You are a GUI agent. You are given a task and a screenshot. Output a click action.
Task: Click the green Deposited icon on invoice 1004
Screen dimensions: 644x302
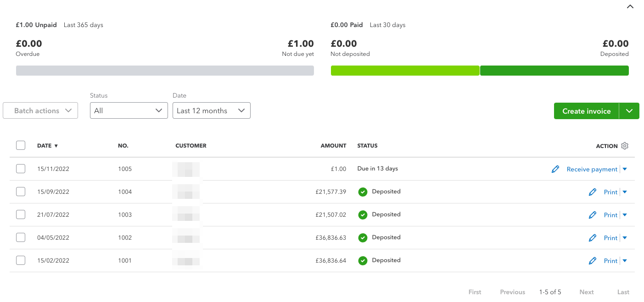click(363, 192)
